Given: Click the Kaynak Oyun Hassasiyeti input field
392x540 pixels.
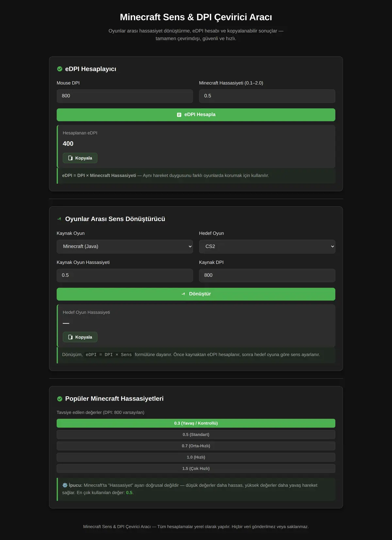Looking at the screenshot, I should (x=125, y=275).
